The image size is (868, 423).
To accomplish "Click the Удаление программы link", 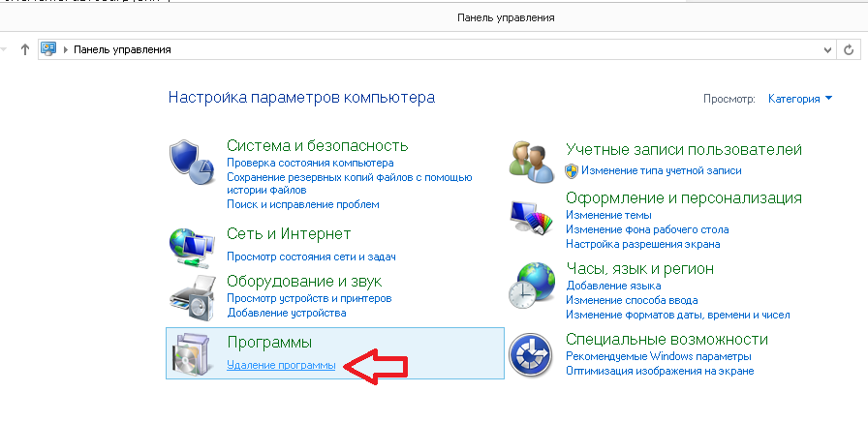I will pos(281,366).
